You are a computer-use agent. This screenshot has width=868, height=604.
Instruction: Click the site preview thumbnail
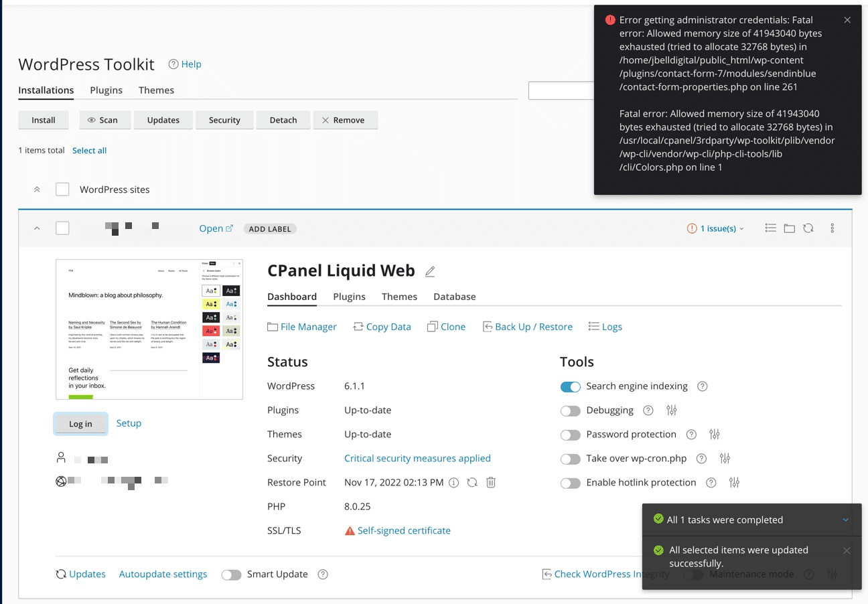point(149,329)
